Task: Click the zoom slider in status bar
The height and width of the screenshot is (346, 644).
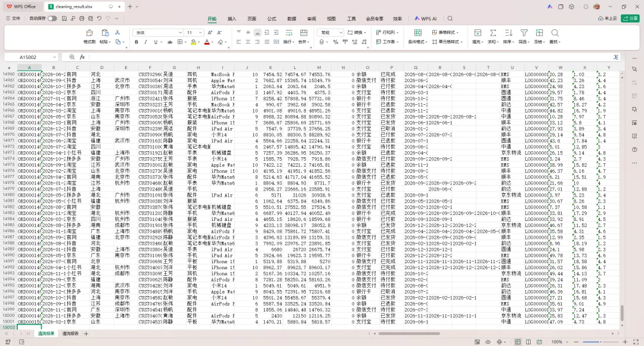Action: click(600, 341)
